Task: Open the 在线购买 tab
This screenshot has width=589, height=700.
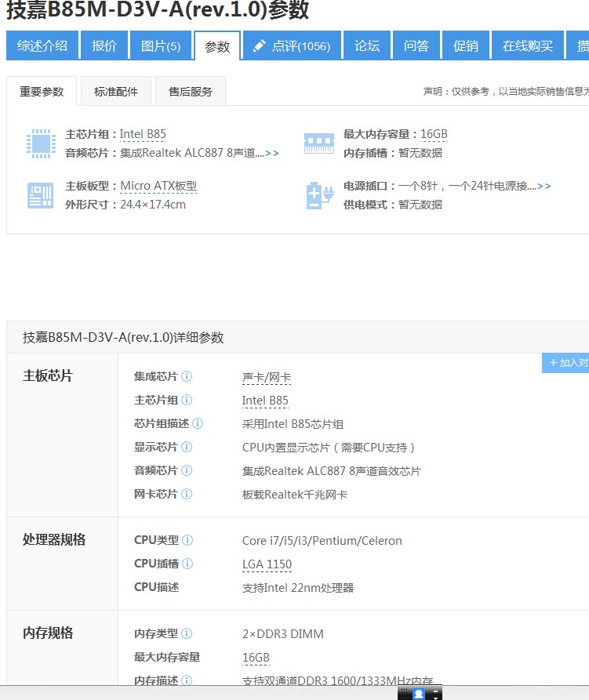Action: coord(528,45)
